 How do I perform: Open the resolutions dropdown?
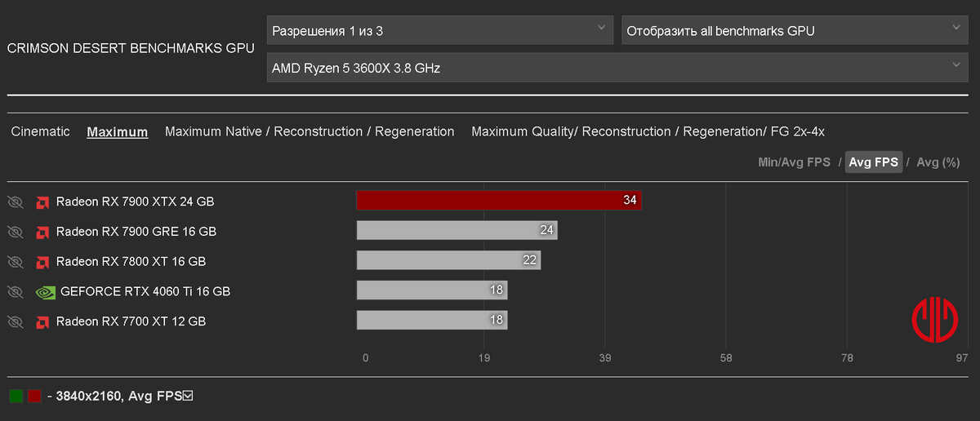click(x=440, y=31)
